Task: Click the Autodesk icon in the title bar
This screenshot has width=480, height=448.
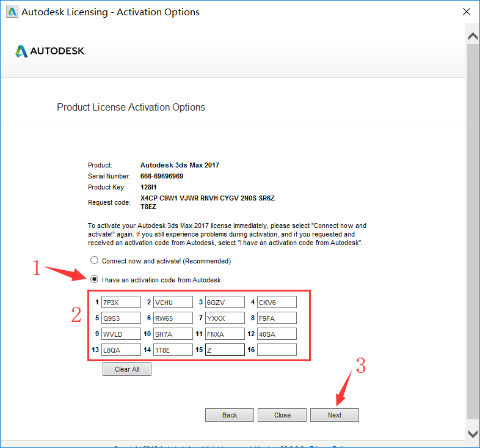Action: point(11,12)
